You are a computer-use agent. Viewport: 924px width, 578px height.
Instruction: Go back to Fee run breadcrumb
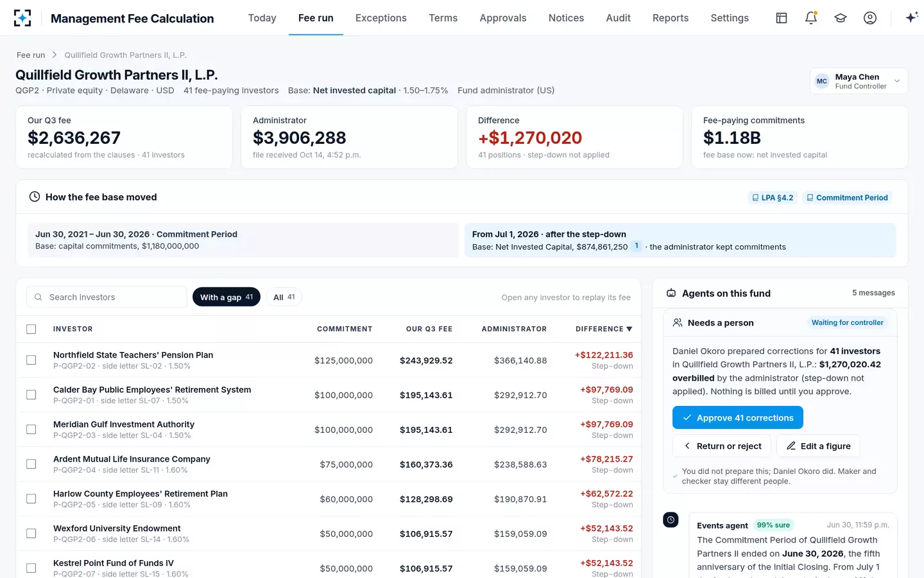[31, 55]
